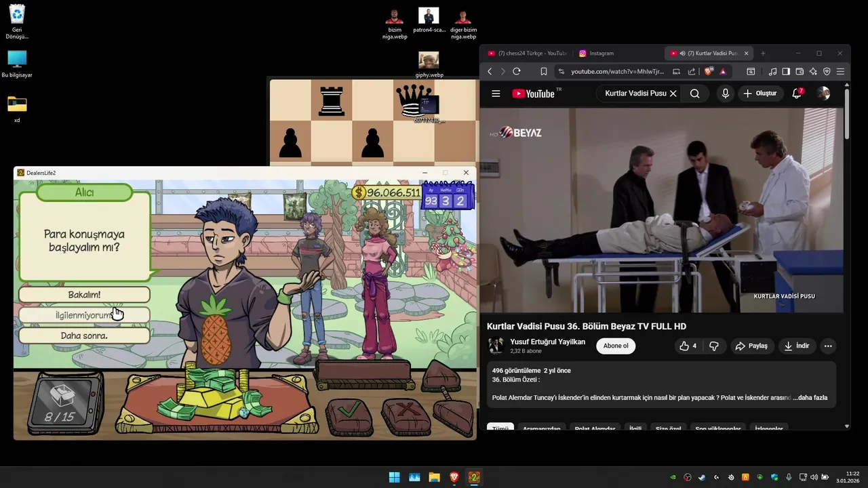The height and width of the screenshot is (488, 868).
Task: Open site settings icon in the address bar
Action: pos(561,71)
